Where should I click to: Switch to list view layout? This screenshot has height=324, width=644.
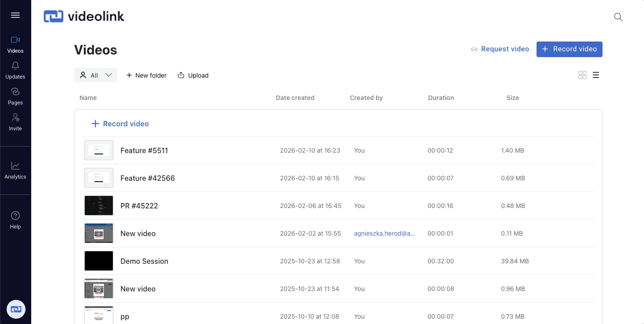click(x=596, y=75)
